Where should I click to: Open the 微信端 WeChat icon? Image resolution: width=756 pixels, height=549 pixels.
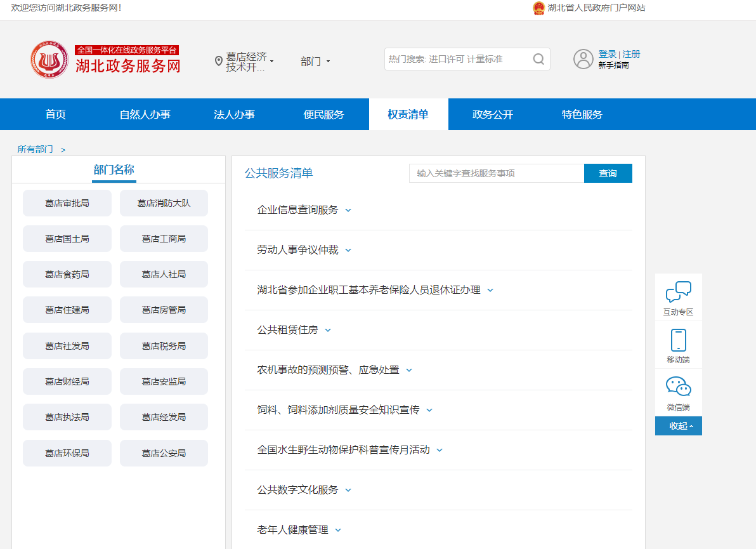click(x=678, y=387)
